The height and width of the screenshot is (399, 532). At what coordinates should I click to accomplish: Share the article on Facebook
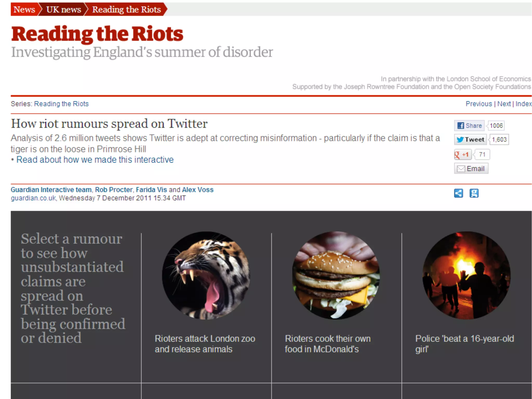click(x=469, y=126)
